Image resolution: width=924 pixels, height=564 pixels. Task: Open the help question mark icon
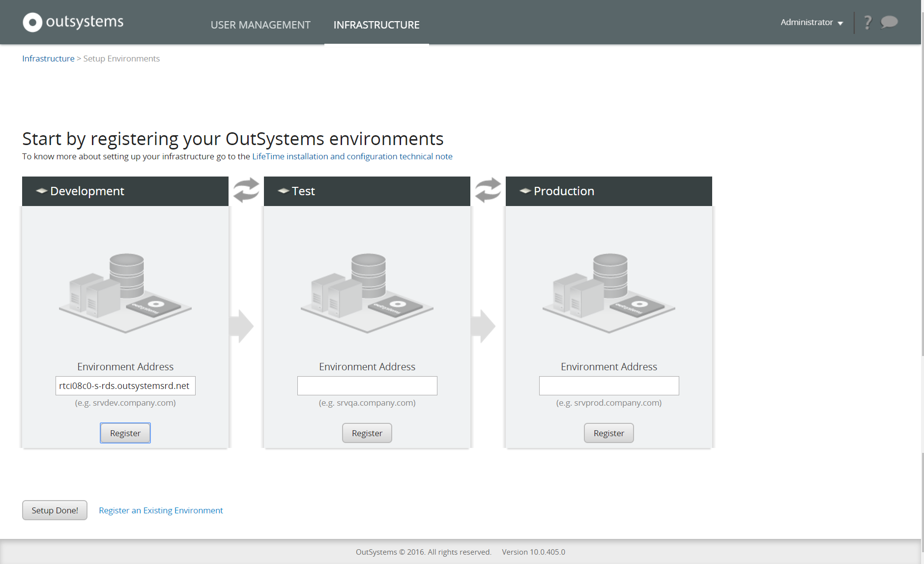[x=868, y=22]
